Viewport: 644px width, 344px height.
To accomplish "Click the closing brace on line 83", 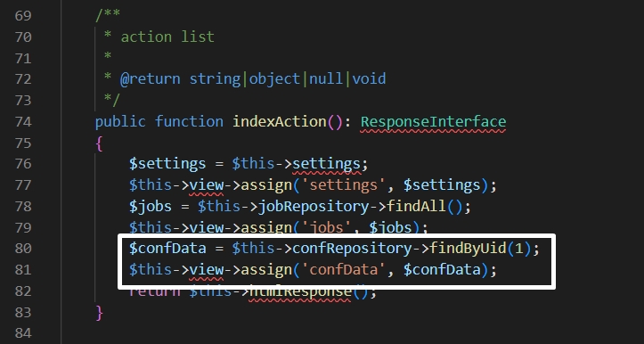I will coord(99,312).
